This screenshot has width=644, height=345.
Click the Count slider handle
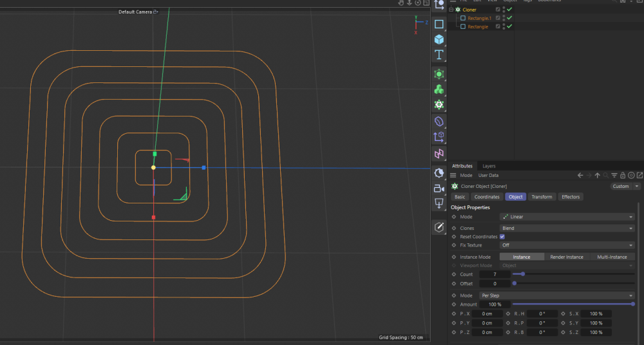522,274
